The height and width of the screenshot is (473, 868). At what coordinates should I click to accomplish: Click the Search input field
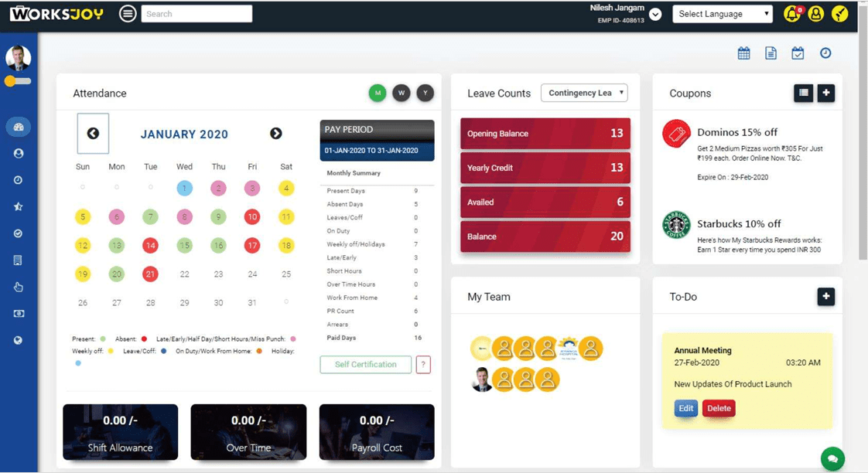click(x=196, y=14)
